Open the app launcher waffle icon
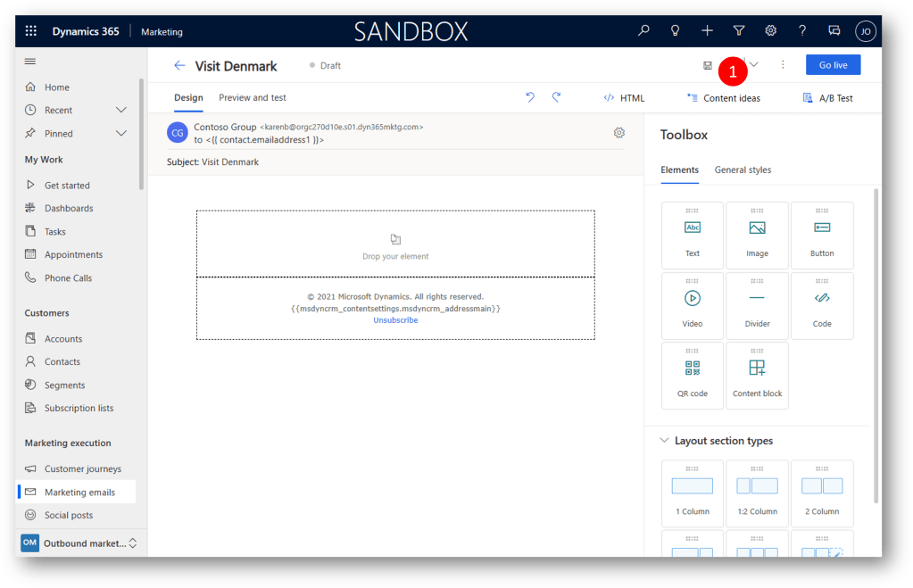Viewport: 913px width, 588px height. tap(31, 31)
